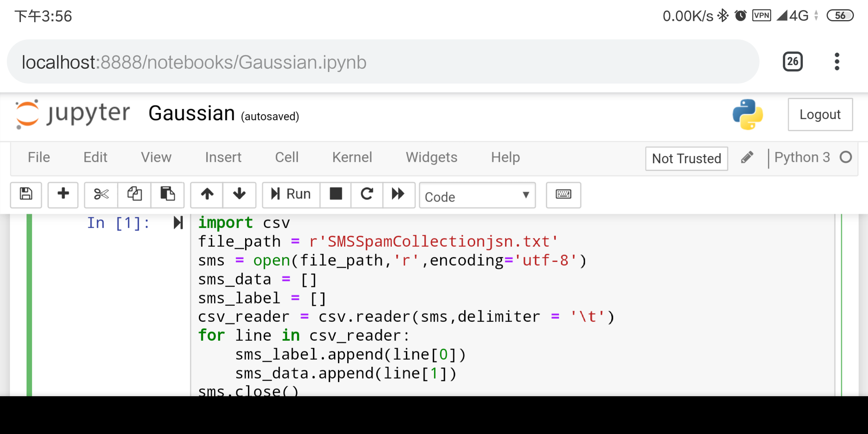Move the selected cell up
This screenshot has height=434, width=868.
pos(207,194)
